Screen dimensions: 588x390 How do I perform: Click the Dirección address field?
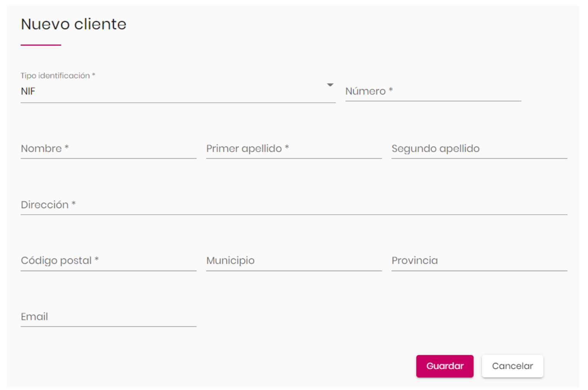tap(294, 205)
